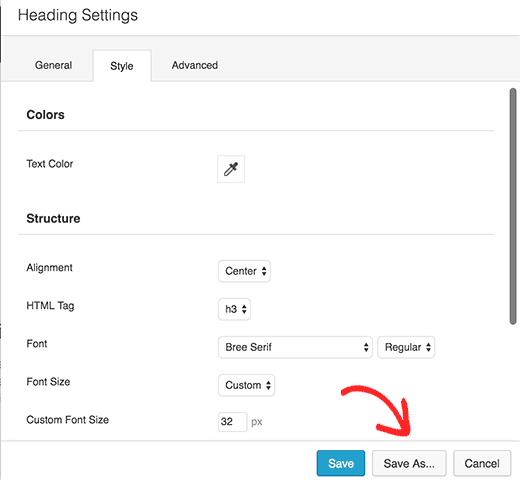The width and height of the screenshot is (520, 480).
Task: Open the Font family dropdown Bree Serif
Action: coord(295,347)
